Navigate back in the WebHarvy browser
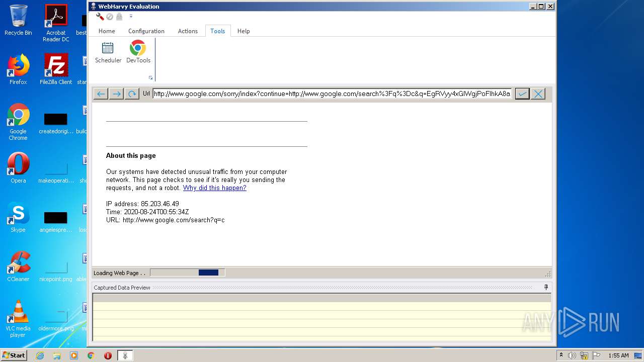This screenshot has width=644, height=362. [101, 94]
